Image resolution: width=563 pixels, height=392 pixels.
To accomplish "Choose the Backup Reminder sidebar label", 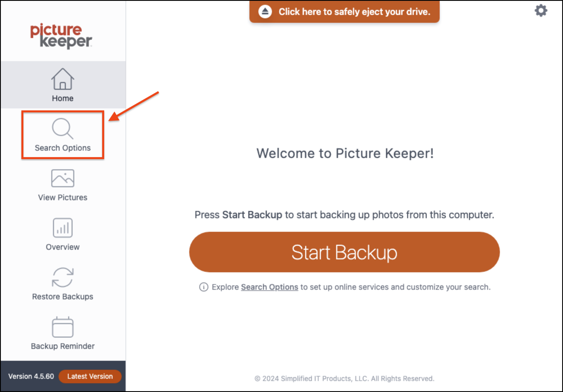I will [x=62, y=346].
